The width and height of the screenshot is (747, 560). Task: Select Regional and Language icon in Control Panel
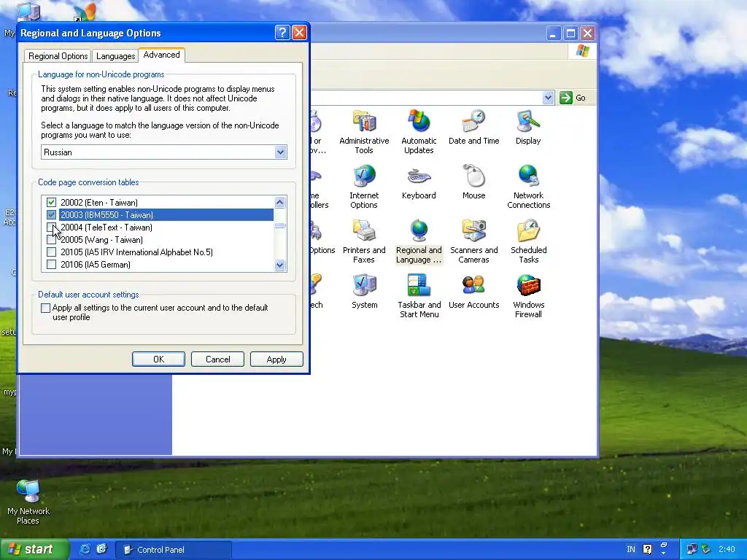pos(419,241)
